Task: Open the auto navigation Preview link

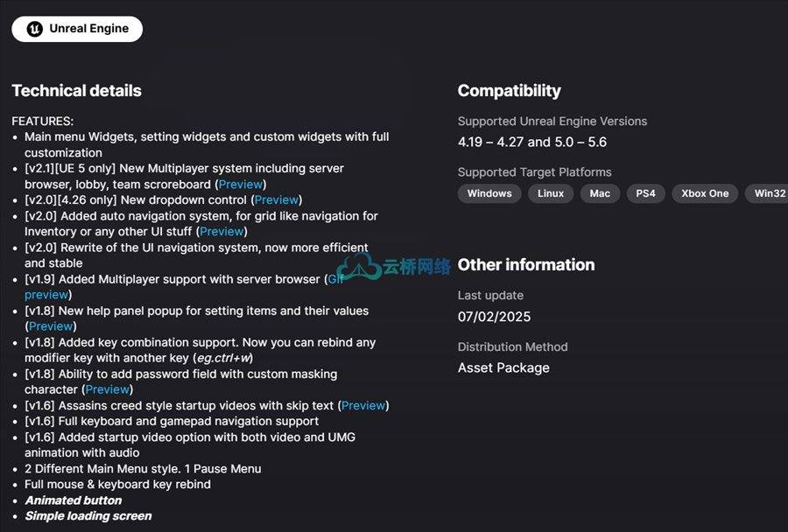Action: point(222,232)
